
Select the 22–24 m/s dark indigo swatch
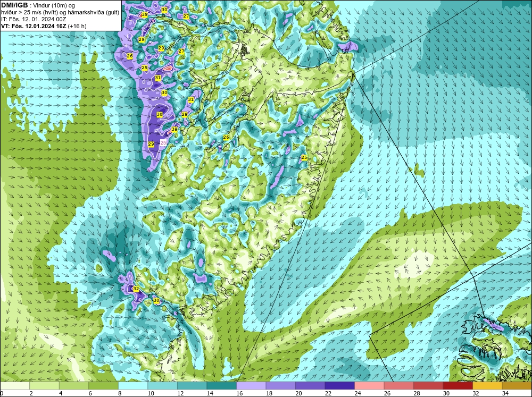[x=339, y=386]
